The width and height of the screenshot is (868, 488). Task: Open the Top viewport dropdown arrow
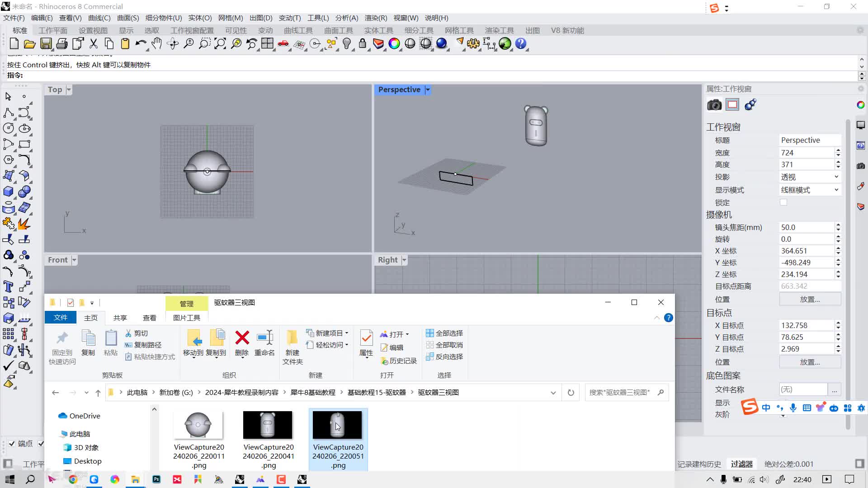[x=69, y=89]
